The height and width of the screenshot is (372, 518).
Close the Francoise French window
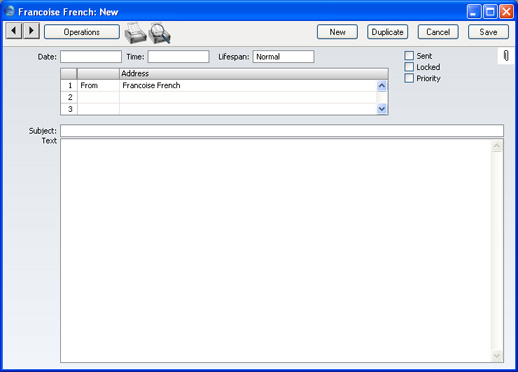point(506,12)
